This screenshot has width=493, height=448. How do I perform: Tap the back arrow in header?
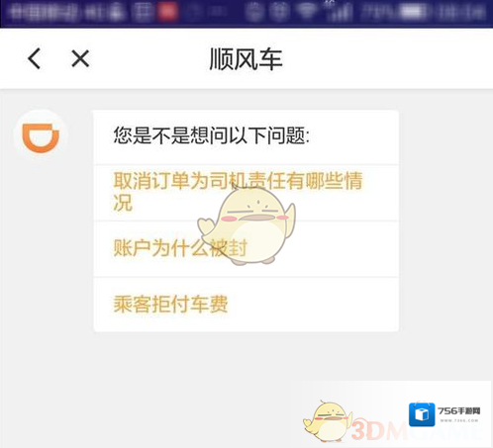[x=35, y=58]
